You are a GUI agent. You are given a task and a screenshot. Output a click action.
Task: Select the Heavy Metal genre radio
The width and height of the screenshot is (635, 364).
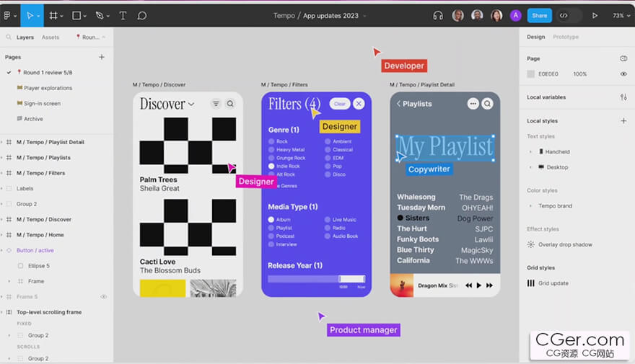click(x=271, y=150)
